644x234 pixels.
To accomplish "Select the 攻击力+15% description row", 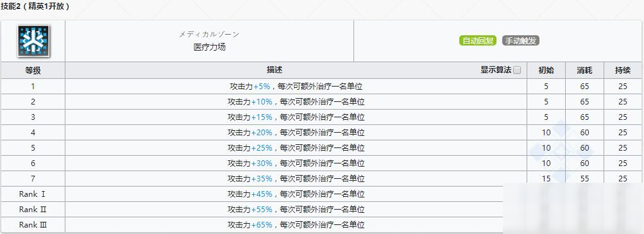I will [x=296, y=117].
